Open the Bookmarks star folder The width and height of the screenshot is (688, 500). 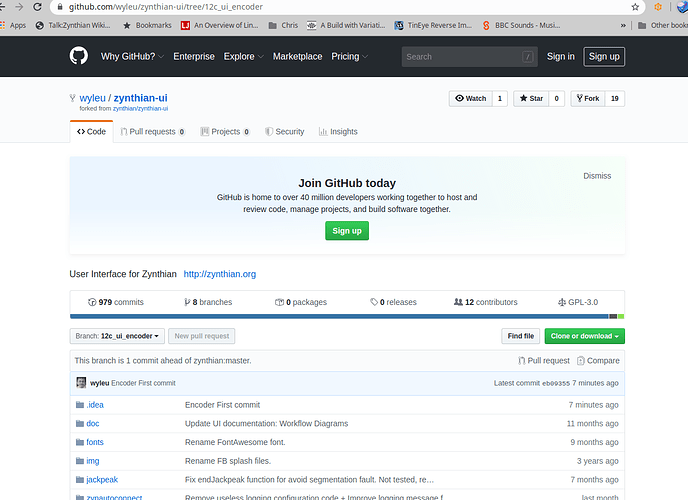147,25
